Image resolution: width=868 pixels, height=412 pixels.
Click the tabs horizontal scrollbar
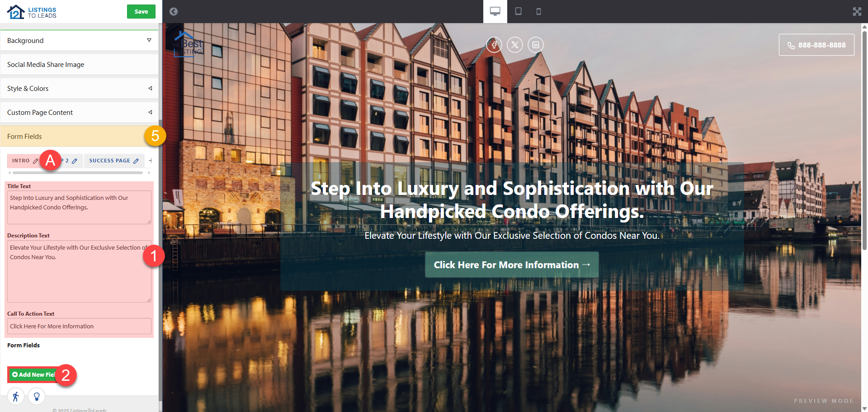click(78, 173)
